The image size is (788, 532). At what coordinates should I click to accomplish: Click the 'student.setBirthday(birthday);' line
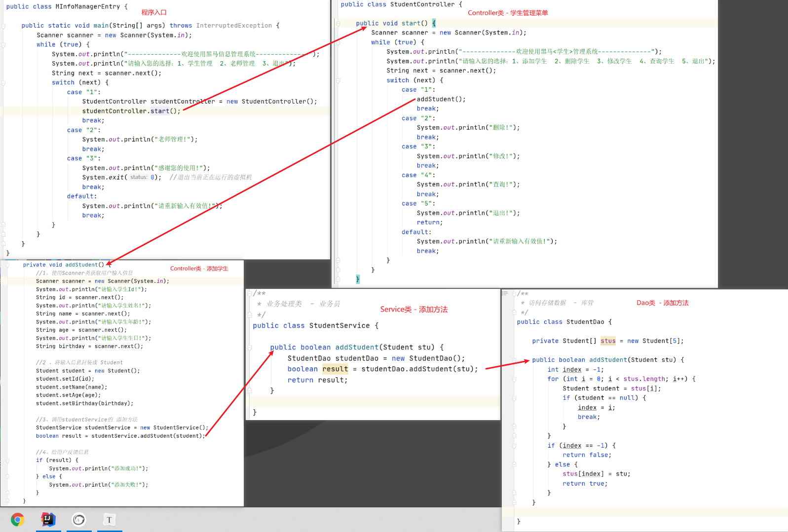(x=84, y=403)
